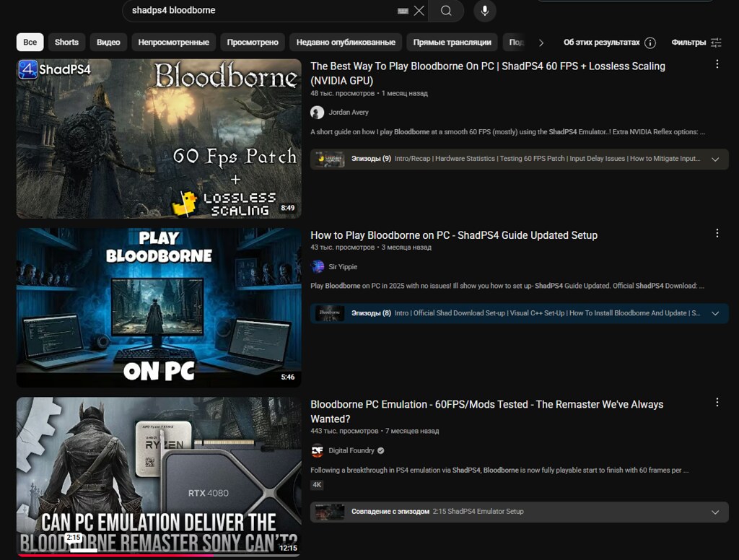Click the Digital Foundry video description snippet
Screen dimensions: 739x560
point(499,470)
